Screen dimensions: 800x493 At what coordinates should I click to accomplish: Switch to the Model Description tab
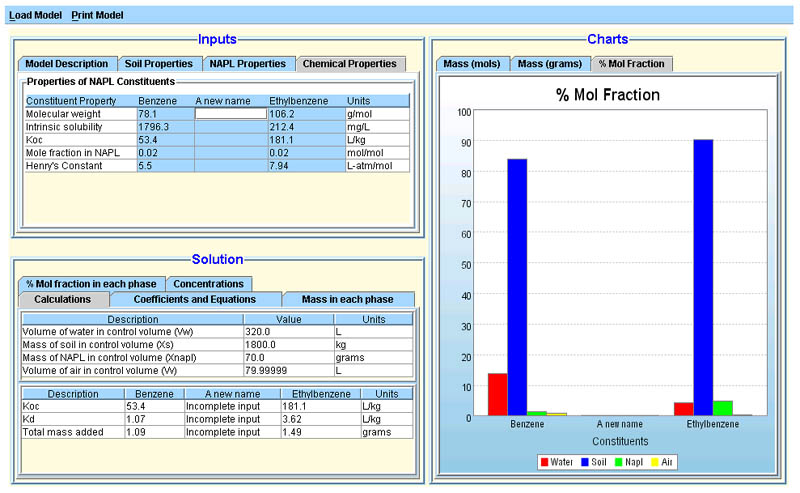point(67,64)
